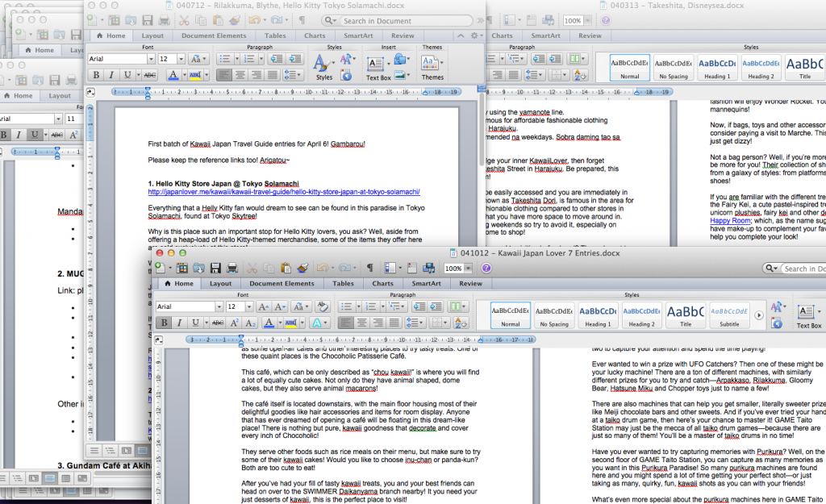Toggle Align Left in Kawaii Japan Lover window
826x504 pixels.
point(345,323)
